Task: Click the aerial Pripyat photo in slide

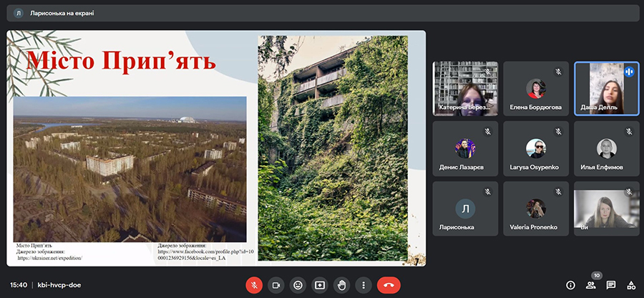Action: click(130, 169)
